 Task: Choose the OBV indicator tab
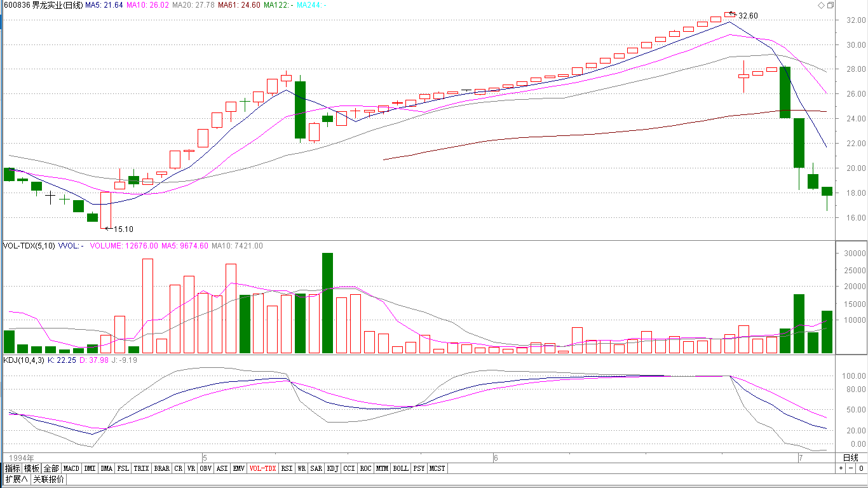(205, 468)
